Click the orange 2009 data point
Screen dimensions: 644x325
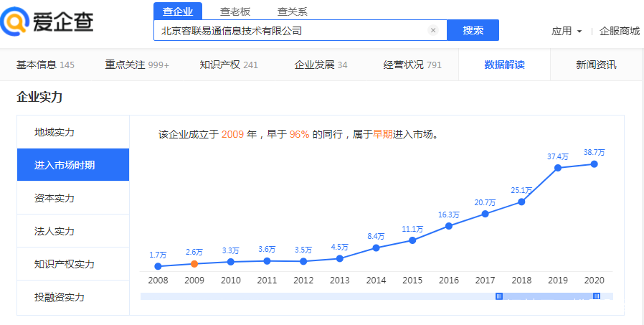pyautogui.click(x=194, y=264)
